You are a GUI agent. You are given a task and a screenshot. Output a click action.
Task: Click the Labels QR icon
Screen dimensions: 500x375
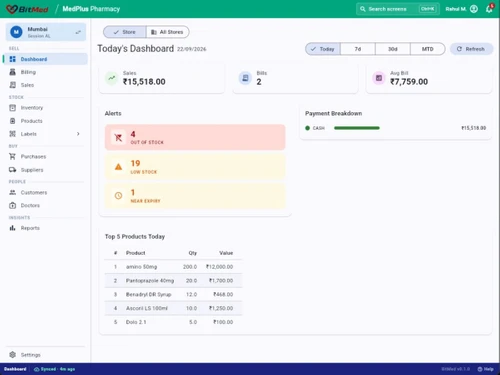pyautogui.click(x=13, y=134)
